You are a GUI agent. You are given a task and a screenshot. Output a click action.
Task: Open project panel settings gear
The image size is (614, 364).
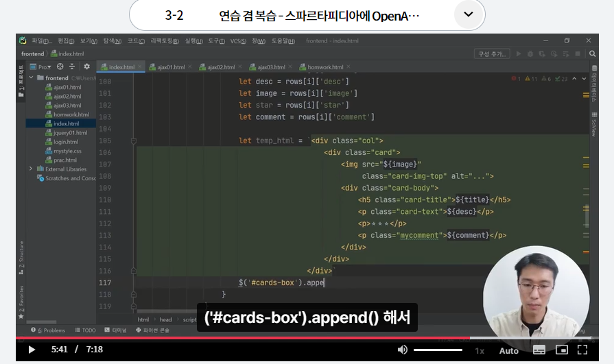click(x=86, y=66)
